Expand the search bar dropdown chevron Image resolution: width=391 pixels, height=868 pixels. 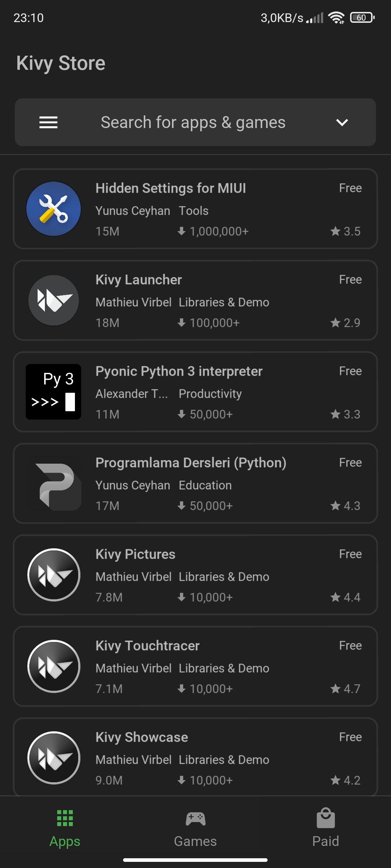[342, 123]
